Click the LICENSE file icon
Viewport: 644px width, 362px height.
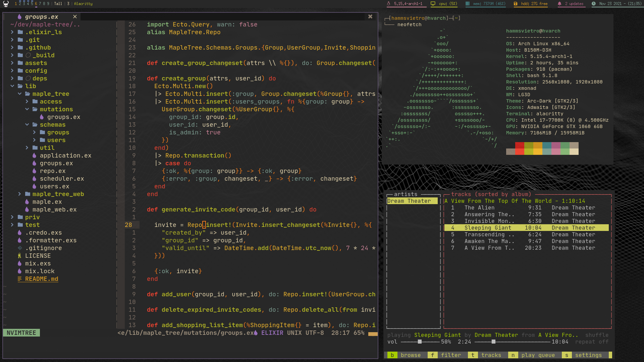19,256
